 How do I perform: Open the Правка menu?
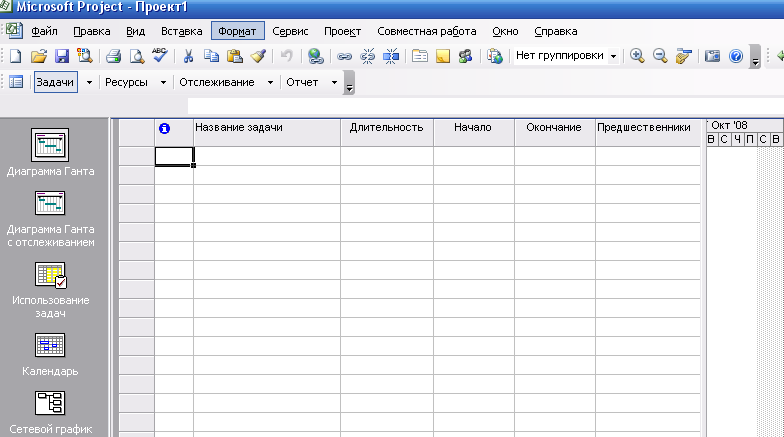click(92, 31)
